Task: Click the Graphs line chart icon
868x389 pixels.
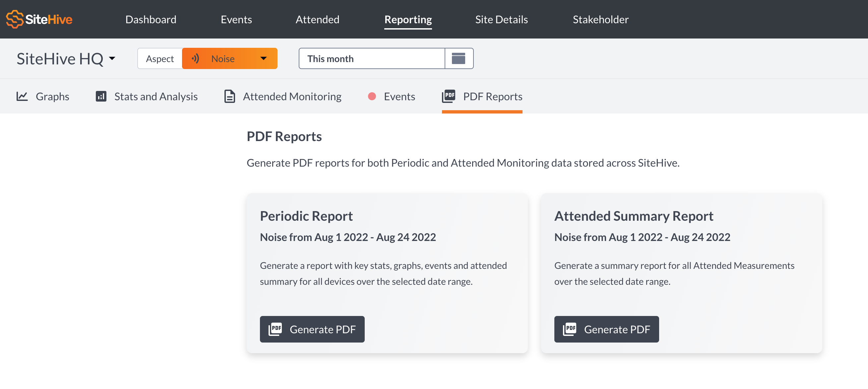Action: point(22,96)
